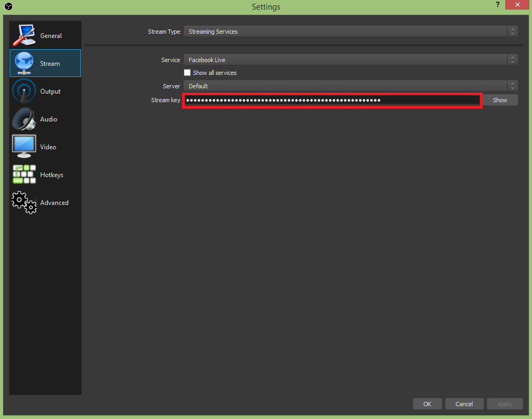The image size is (532, 419).
Task: Confirm settings with the OK button
Action: pos(427,404)
